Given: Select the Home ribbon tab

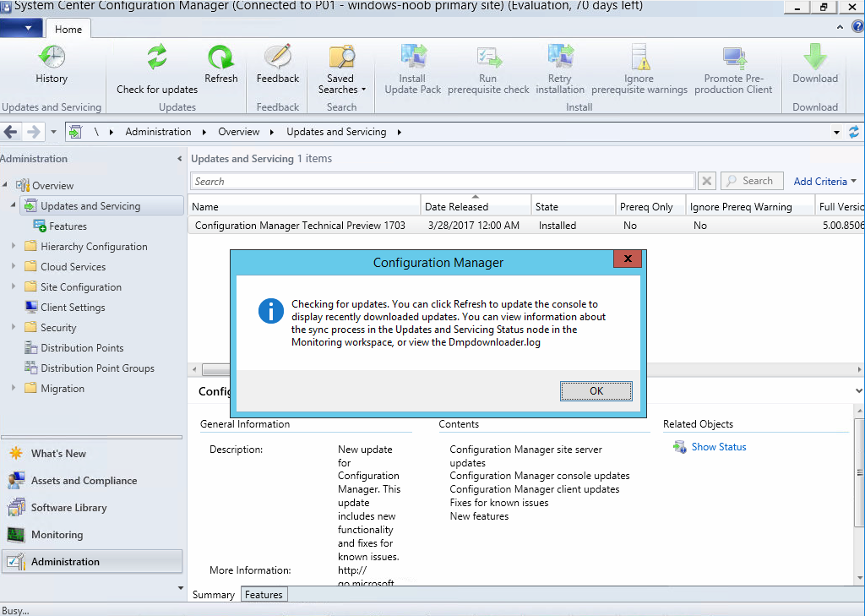Looking at the screenshot, I should coord(68,30).
